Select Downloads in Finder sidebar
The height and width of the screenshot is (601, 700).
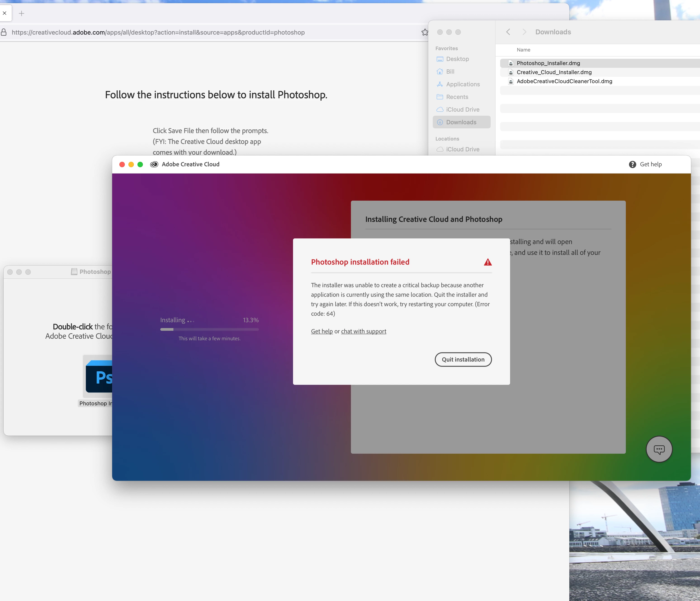pos(461,122)
